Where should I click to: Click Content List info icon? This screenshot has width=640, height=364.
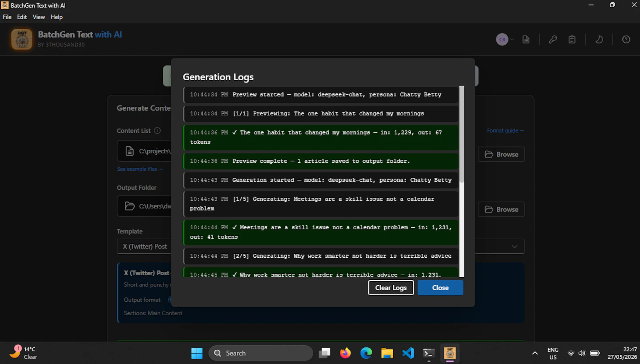157,131
